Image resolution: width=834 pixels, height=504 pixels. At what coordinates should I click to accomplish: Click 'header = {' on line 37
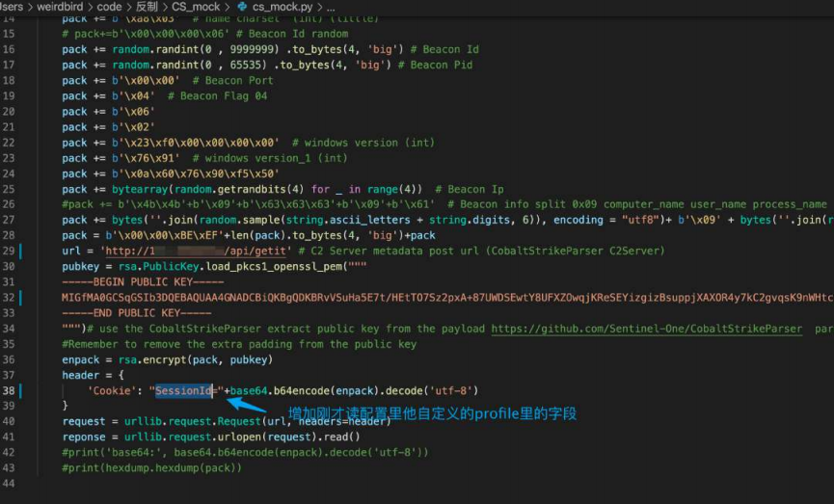[x=94, y=375]
